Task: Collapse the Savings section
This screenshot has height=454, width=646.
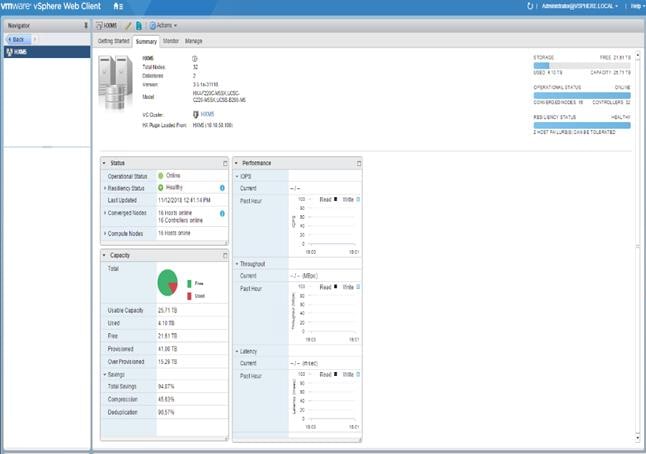Action: coord(105,375)
